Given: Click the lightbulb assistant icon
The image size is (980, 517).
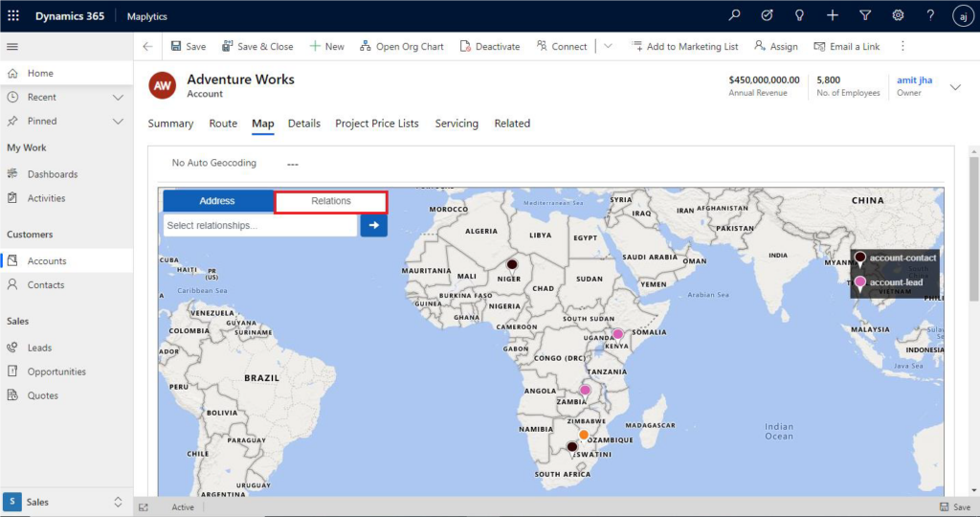Looking at the screenshot, I should coord(799,15).
